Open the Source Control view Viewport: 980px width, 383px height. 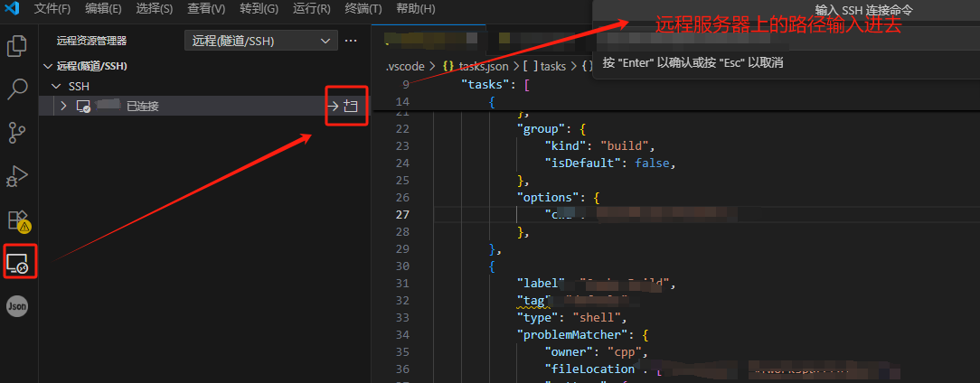click(17, 133)
